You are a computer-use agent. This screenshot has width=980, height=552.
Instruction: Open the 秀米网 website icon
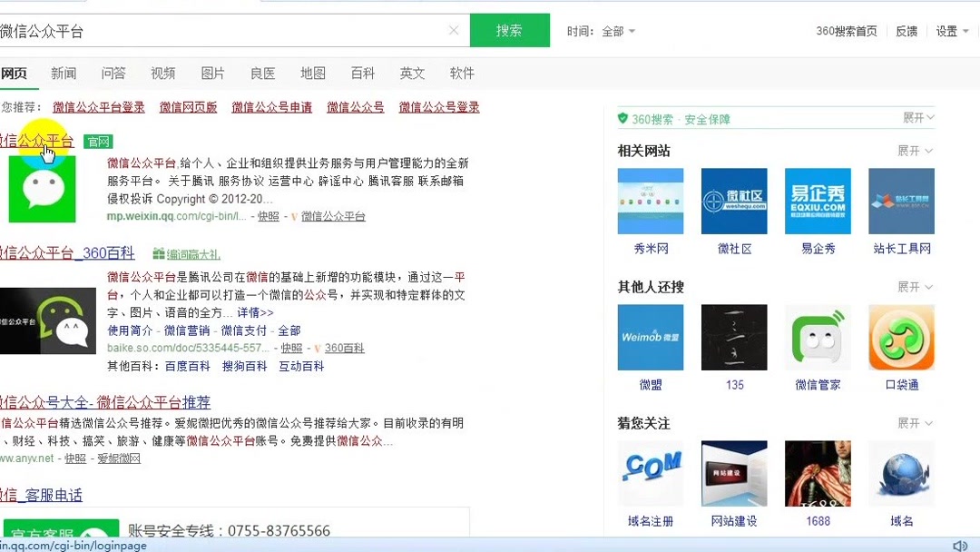tap(651, 200)
